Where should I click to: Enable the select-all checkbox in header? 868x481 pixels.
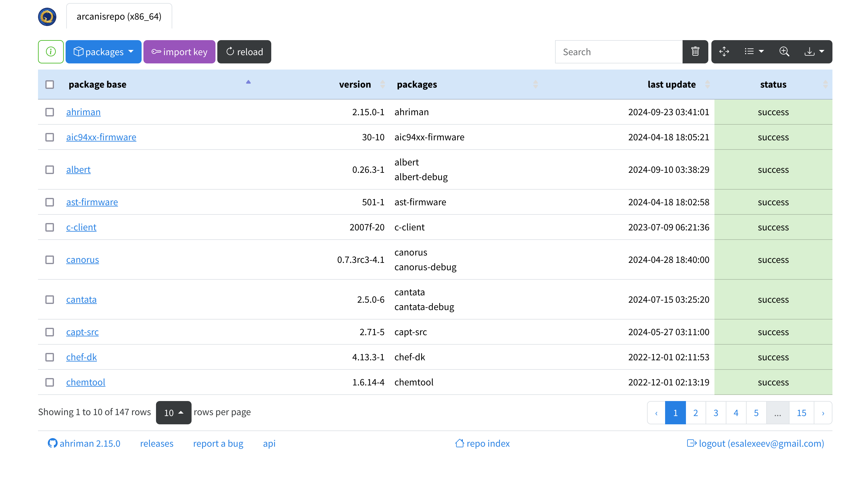50,84
